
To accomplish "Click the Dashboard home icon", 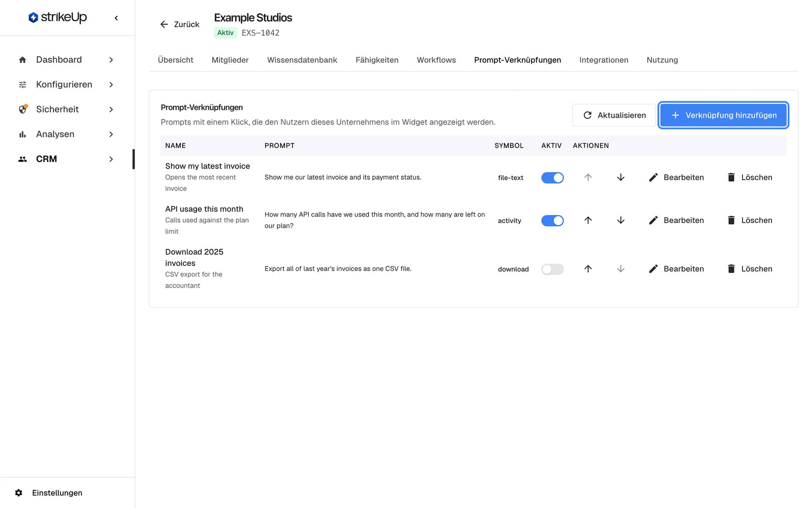I will (x=23, y=60).
